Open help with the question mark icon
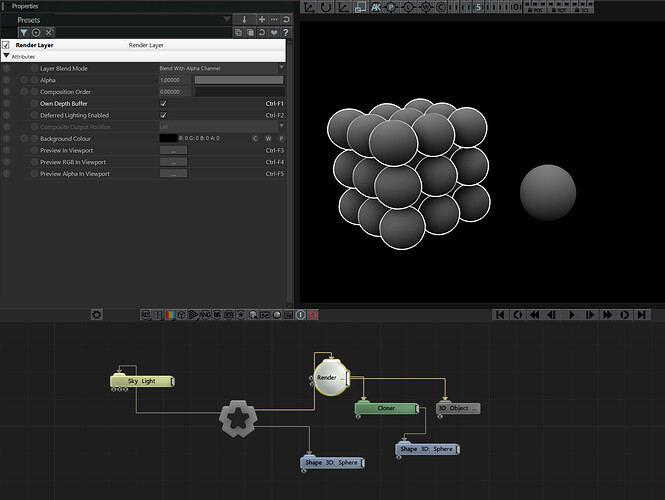665x500 pixels. pyautogui.click(x=286, y=32)
